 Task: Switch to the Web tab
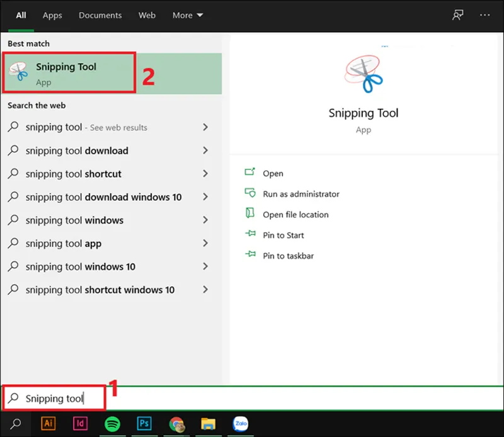tap(147, 15)
